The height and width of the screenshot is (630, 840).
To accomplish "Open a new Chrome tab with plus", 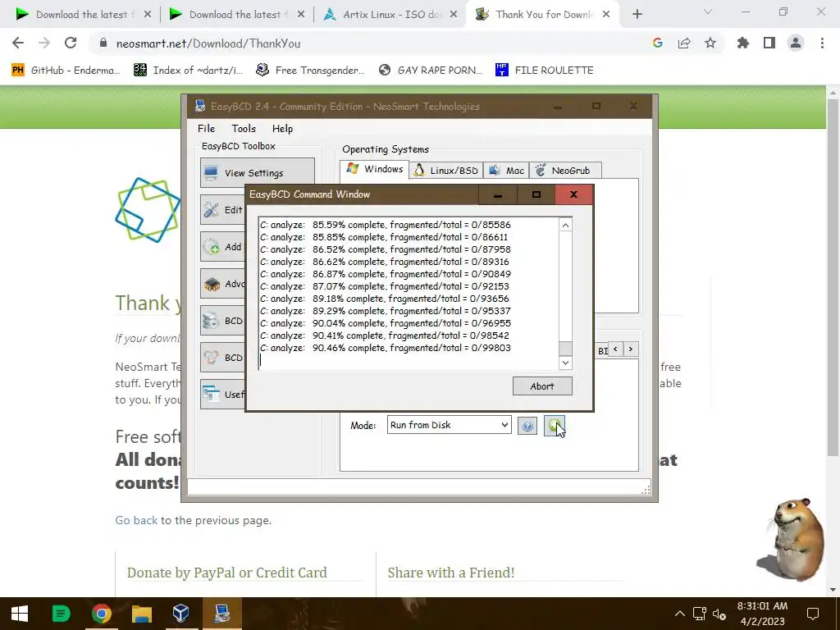I will pos(637,15).
